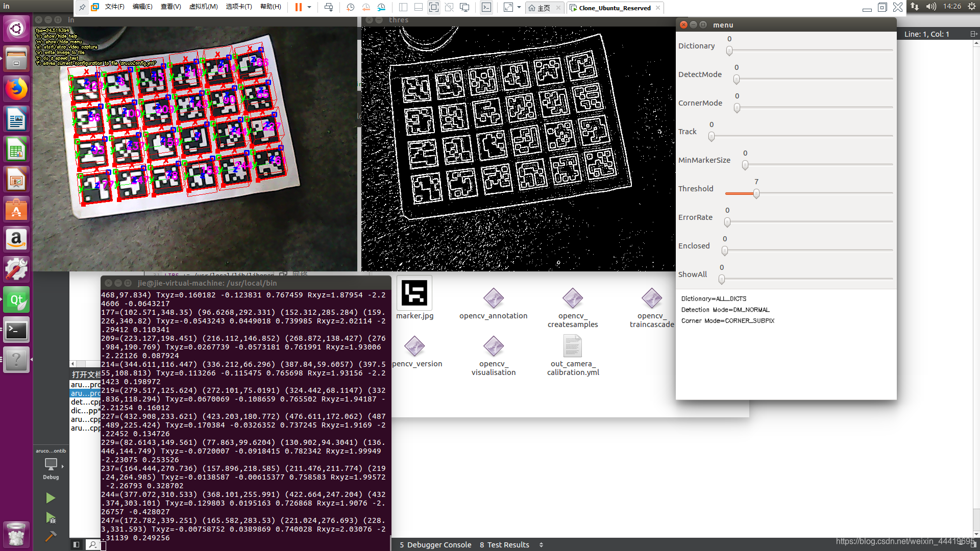Click the ShowAll trackbar handle in the menu window
Image resolution: width=980 pixels, height=551 pixels.
click(x=721, y=279)
